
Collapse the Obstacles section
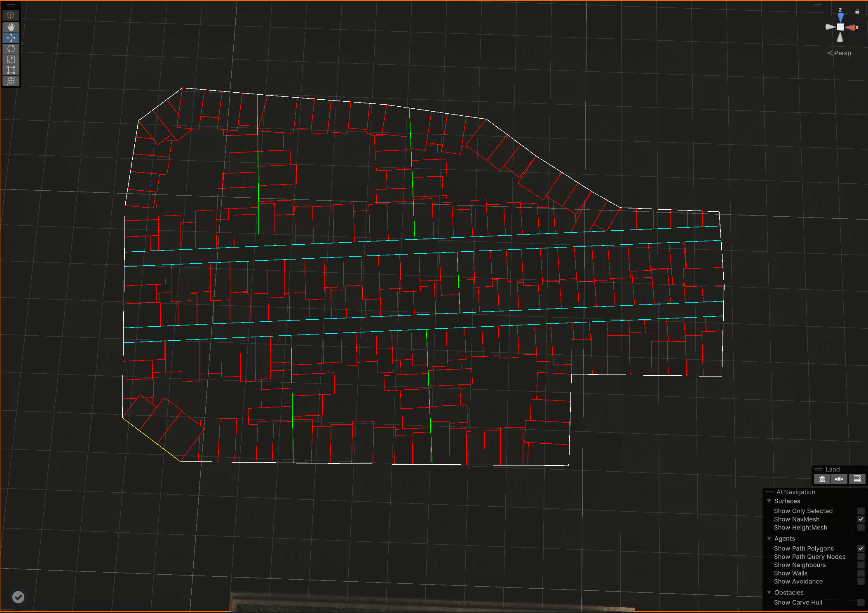769,592
